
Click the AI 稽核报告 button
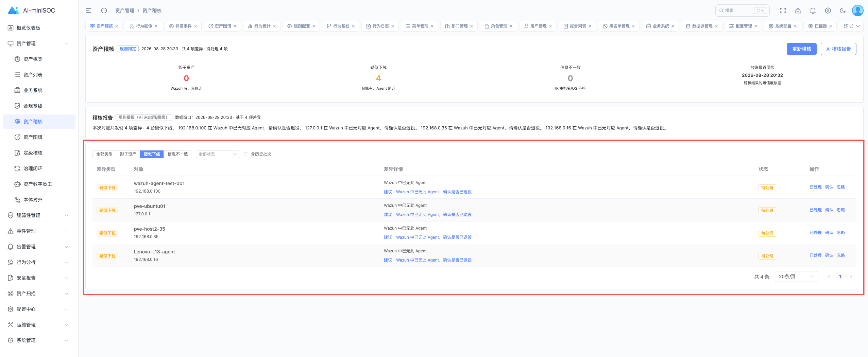coord(838,49)
